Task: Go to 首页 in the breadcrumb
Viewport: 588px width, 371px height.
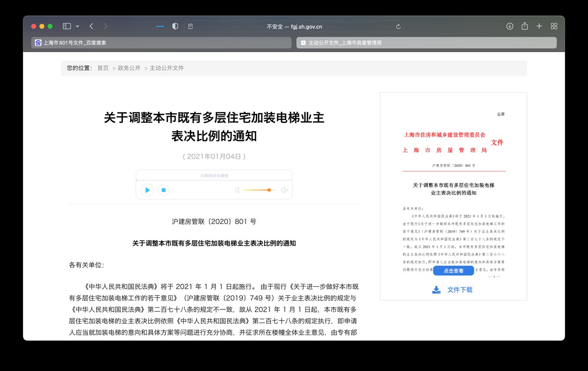Action: pos(103,68)
